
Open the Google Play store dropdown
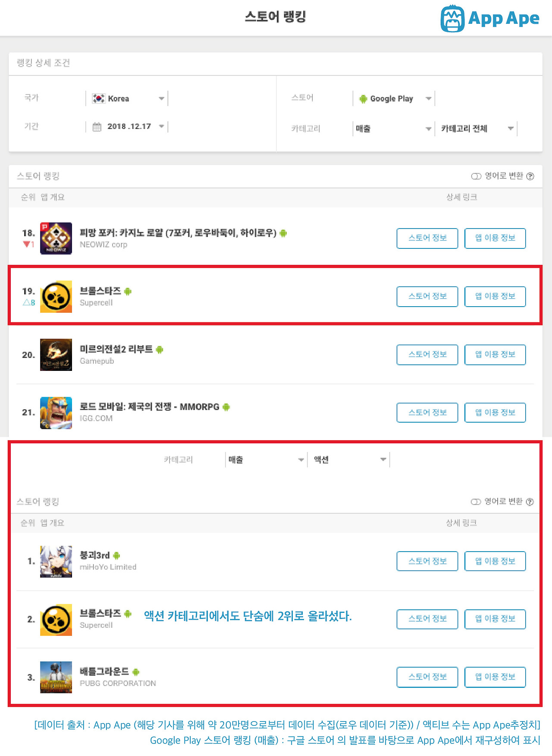[x=394, y=98]
